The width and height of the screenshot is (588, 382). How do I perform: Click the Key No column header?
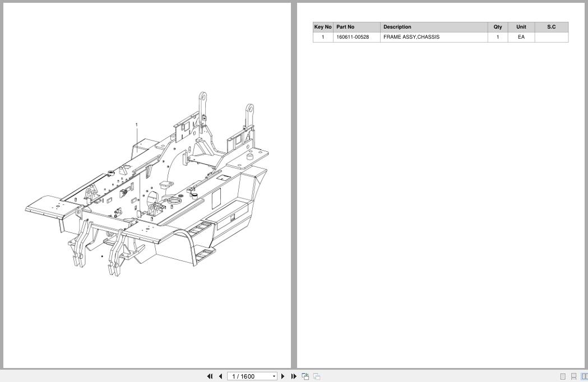pos(323,27)
